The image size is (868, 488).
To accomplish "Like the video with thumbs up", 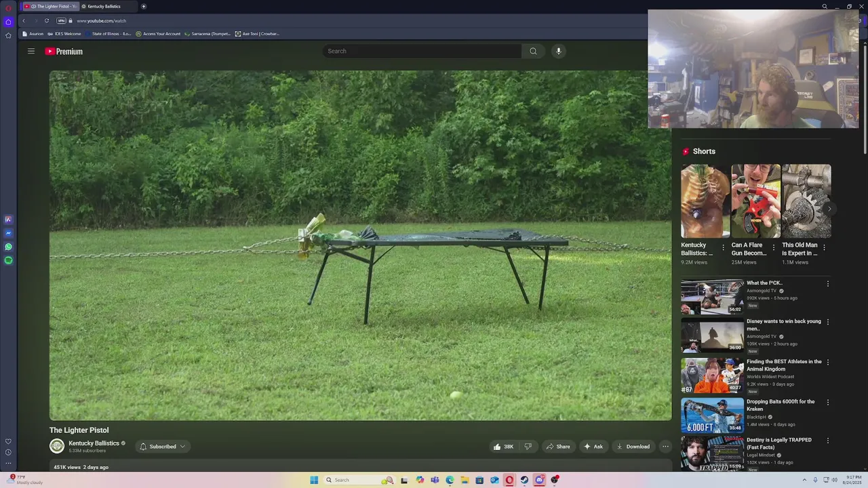I will [502, 447].
